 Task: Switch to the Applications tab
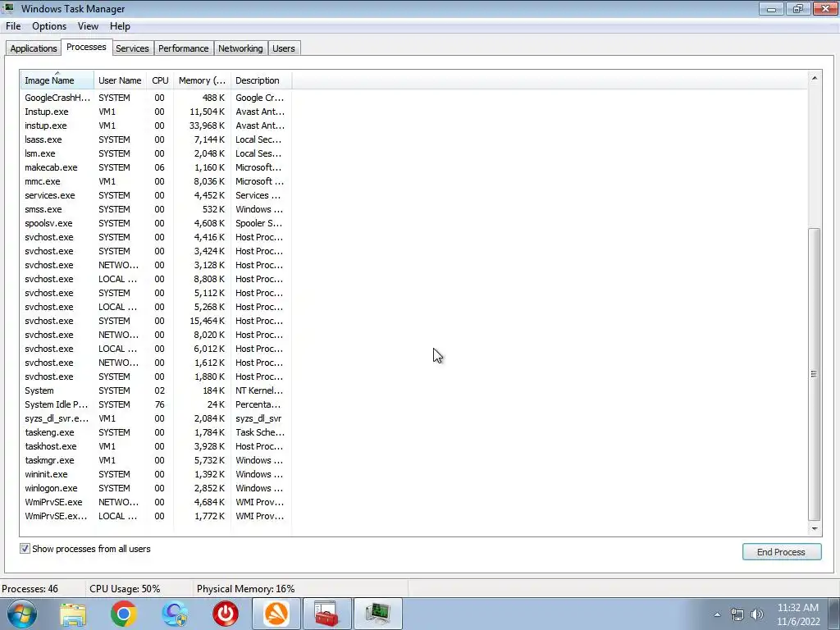pyautogui.click(x=33, y=48)
